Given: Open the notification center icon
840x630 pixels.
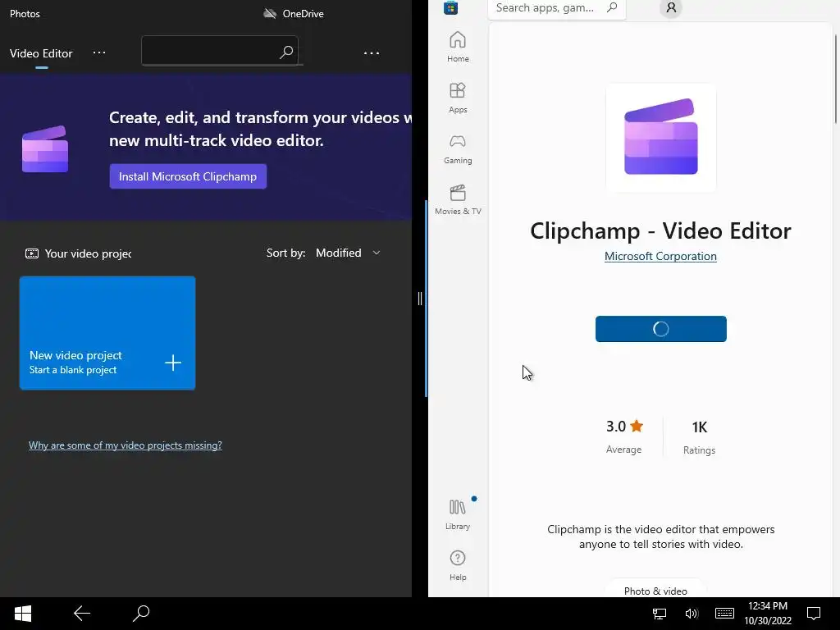Looking at the screenshot, I should click(x=814, y=614).
